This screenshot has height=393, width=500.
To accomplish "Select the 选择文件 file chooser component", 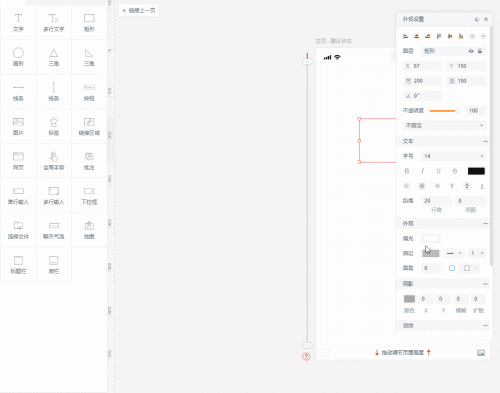I will point(18,230).
